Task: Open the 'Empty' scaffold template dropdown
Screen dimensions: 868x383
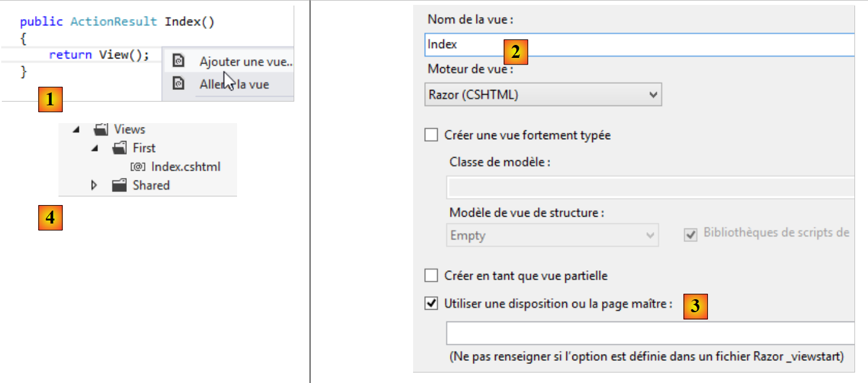Action: [x=552, y=235]
